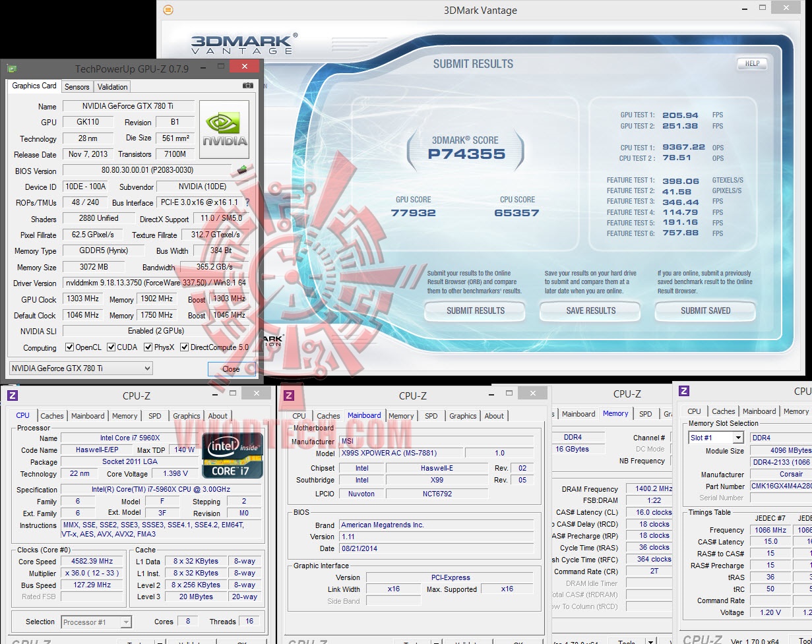Open About tab in the MSI mainboard CPU-Z window

point(494,416)
